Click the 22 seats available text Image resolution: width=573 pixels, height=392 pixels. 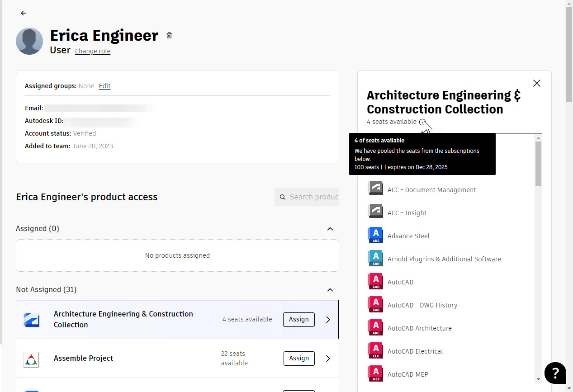(234, 358)
